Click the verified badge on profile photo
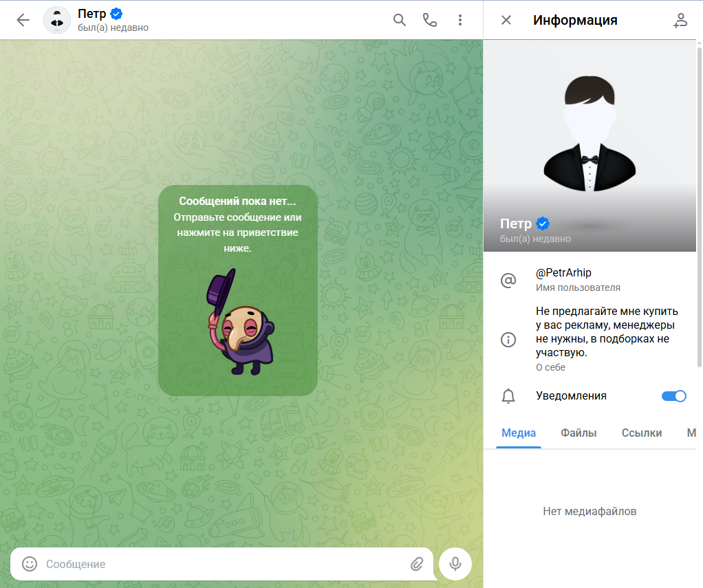This screenshot has height=588, width=703. [x=543, y=224]
